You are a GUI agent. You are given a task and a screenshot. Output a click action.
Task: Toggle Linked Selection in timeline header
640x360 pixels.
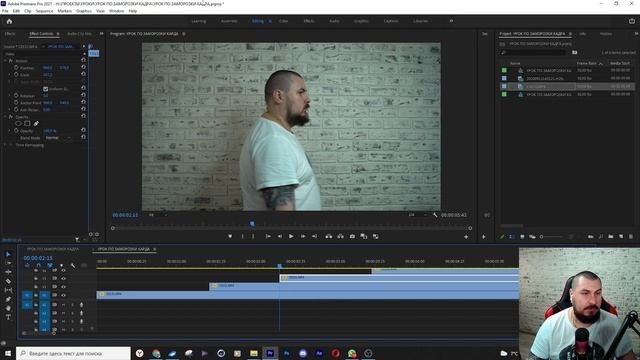point(50,265)
